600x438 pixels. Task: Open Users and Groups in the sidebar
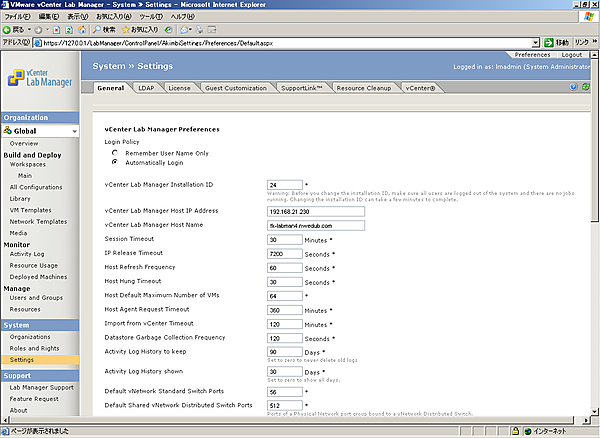tap(36, 297)
